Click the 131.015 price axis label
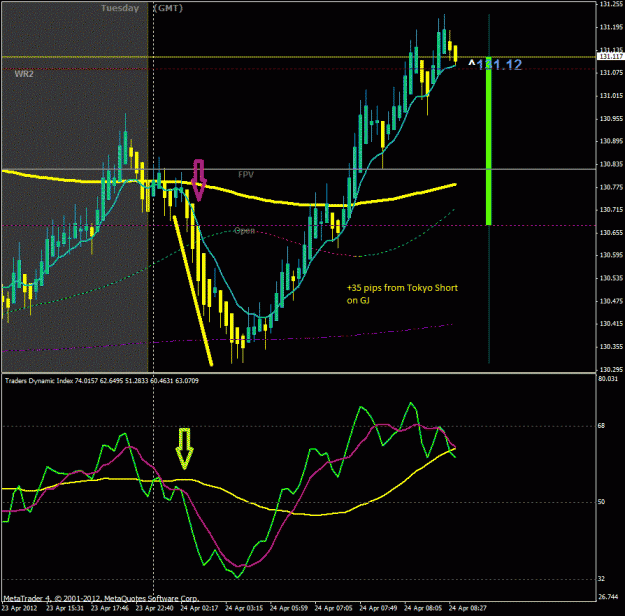This screenshot has width=625, height=616. click(x=611, y=96)
